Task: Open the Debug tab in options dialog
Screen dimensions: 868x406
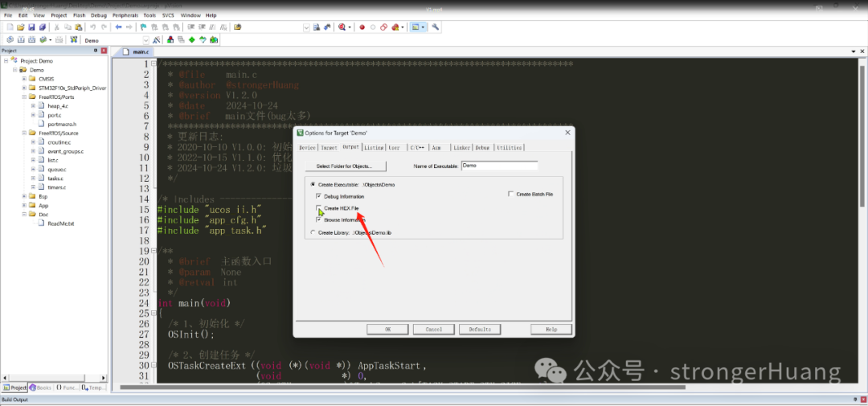Action: point(483,147)
